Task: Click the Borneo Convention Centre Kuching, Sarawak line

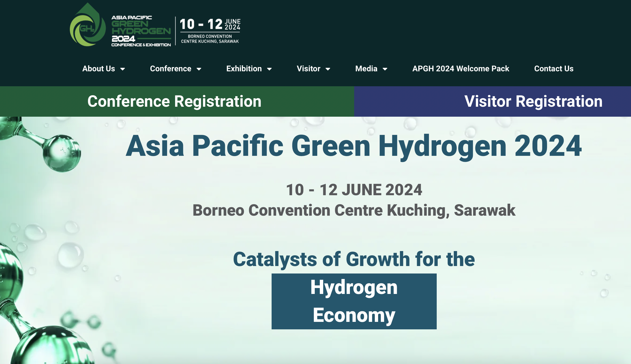Action: pyautogui.click(x=354, y=210)
